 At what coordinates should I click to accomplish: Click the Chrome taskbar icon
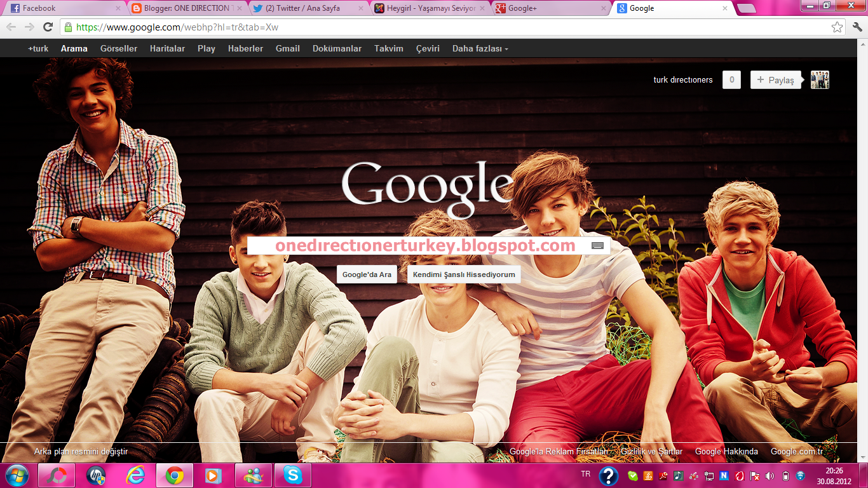[175, 475]
